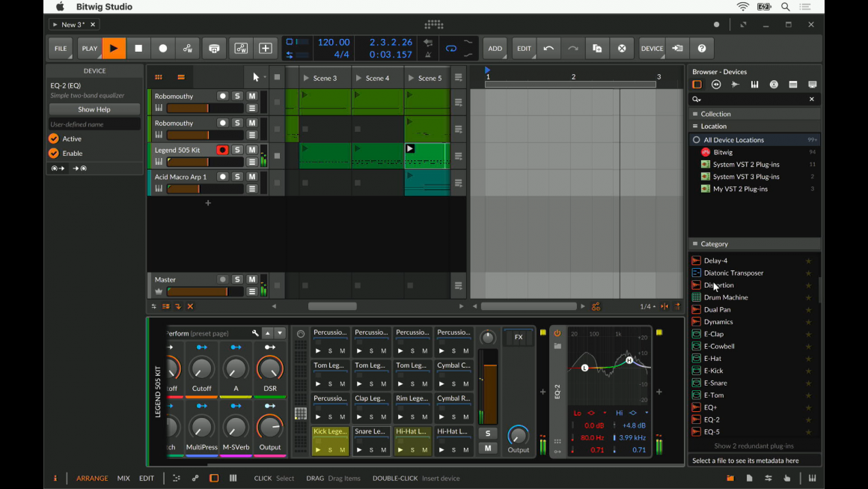Viewport: 868px width, 489px height.
Task: Collapse the Category section in browser
Action: [714, 243]
